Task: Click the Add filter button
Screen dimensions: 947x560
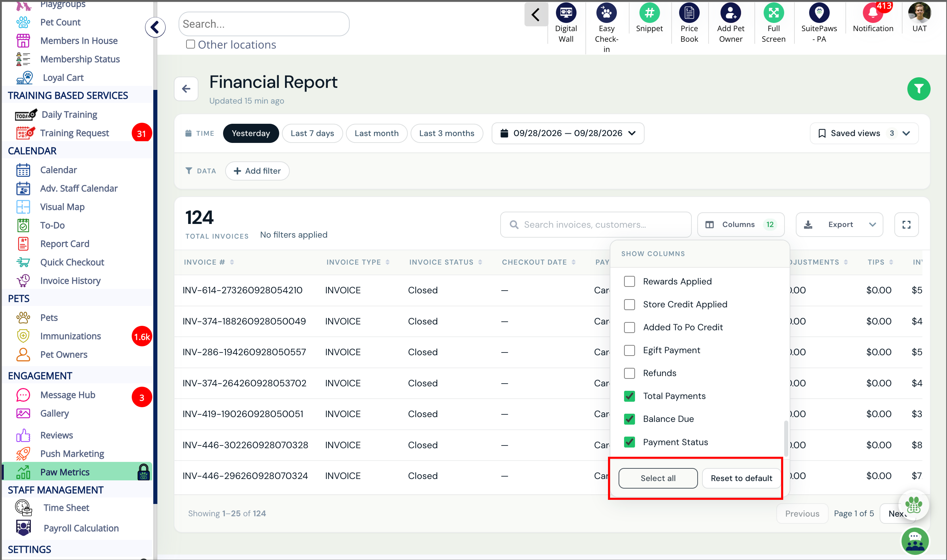Action: point(257,171)
